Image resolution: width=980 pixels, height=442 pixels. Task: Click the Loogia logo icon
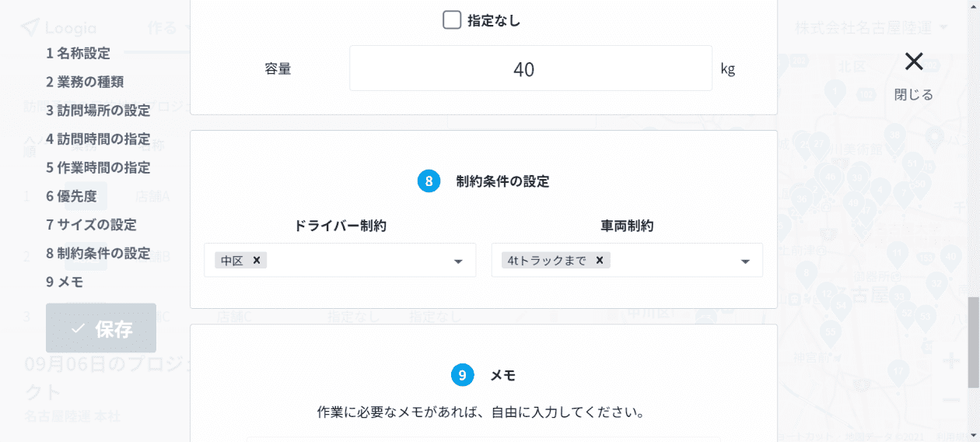30,27
